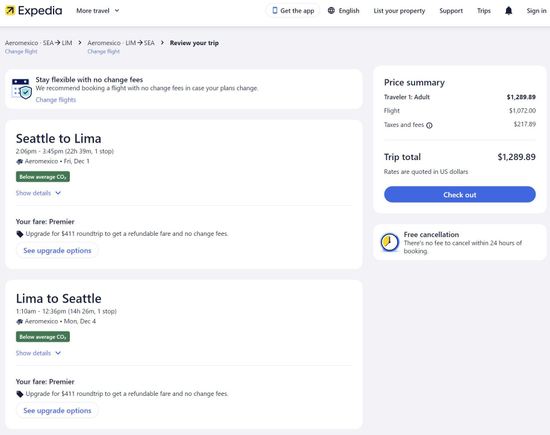Screen dimensions: 550x435
Task: Click the Check out button
Action: click(460, 194)
